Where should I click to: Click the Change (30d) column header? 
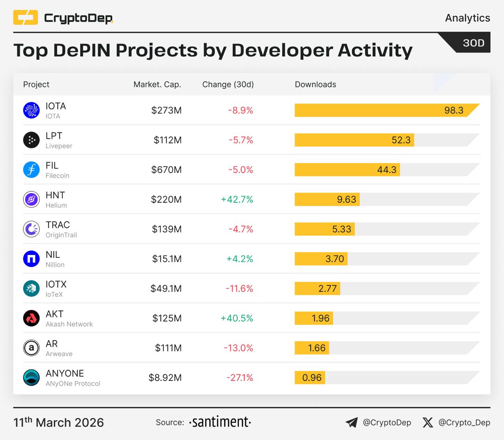pyautogui.click(x=228, y=84)
